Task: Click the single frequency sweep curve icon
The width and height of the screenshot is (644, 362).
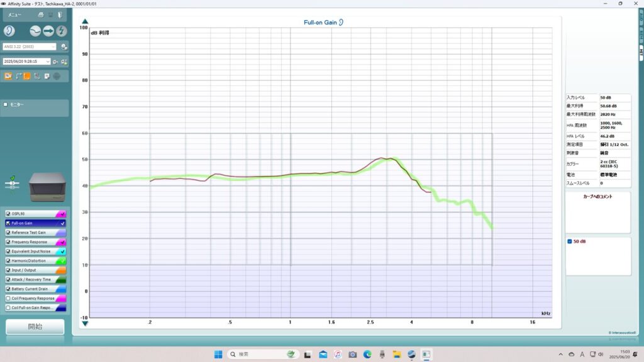Action: point(35,31)
